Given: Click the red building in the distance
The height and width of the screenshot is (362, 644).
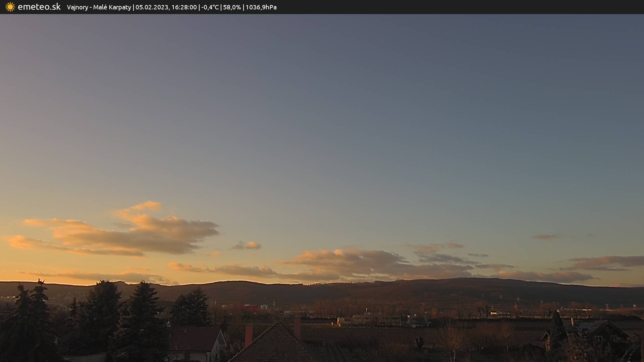Looking at the screenshot, I should click(x=249, y=307).
